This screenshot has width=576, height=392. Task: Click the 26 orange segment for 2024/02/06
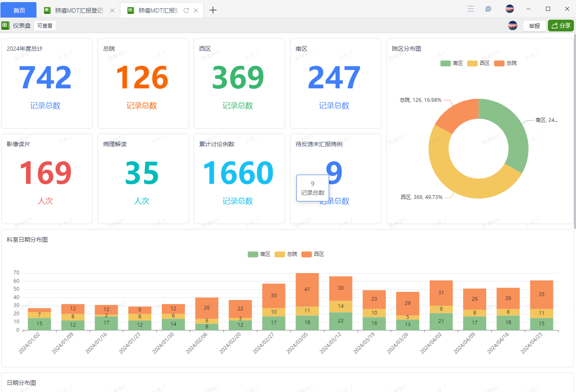[207, 308]
